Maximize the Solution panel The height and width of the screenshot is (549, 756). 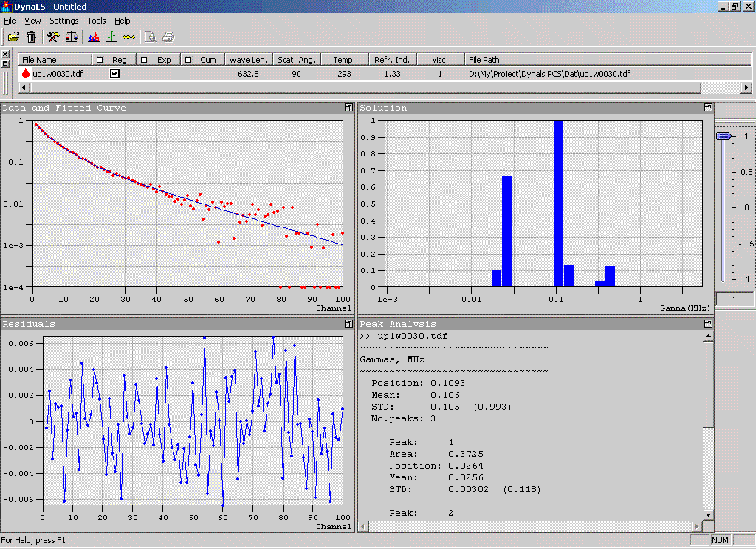pyautogui.click(x=708, y=108)
